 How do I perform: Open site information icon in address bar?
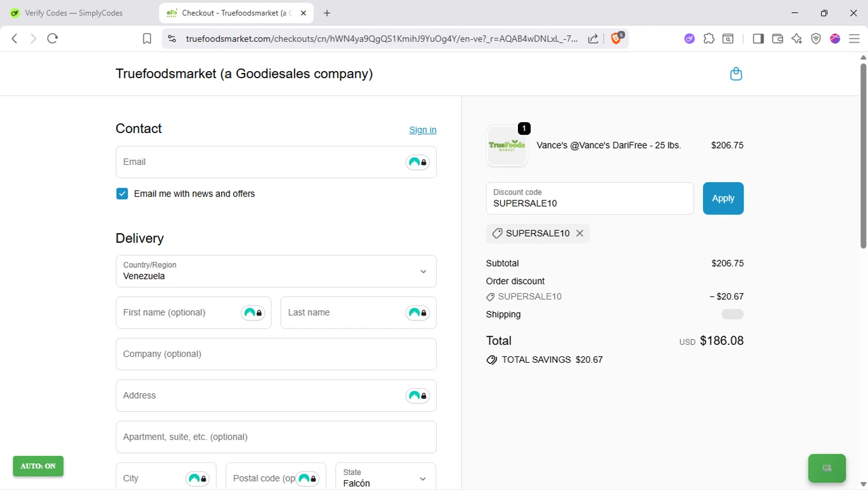click(172, 39)
